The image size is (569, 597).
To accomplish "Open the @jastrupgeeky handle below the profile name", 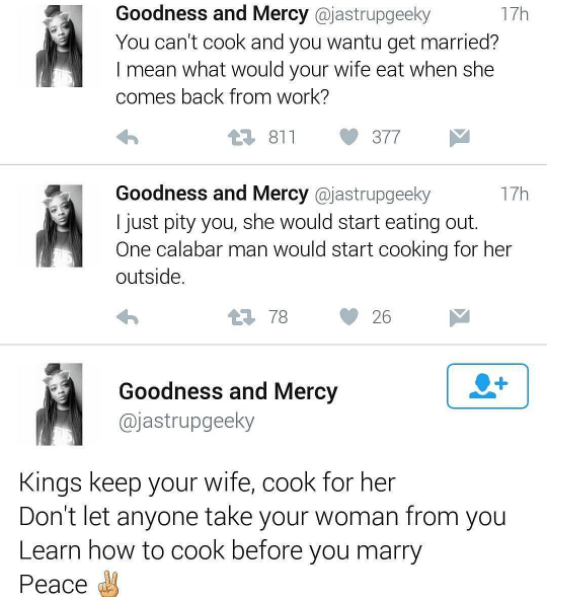I will 187,422.
